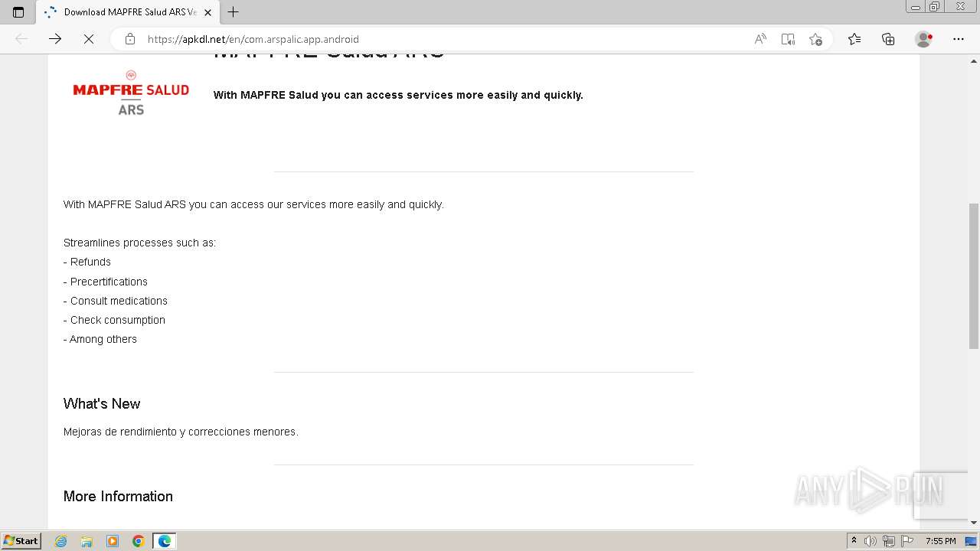Click the 'More Information' heading
The width and height of the screenshot is (980, 551).
(x=118, y=497)
